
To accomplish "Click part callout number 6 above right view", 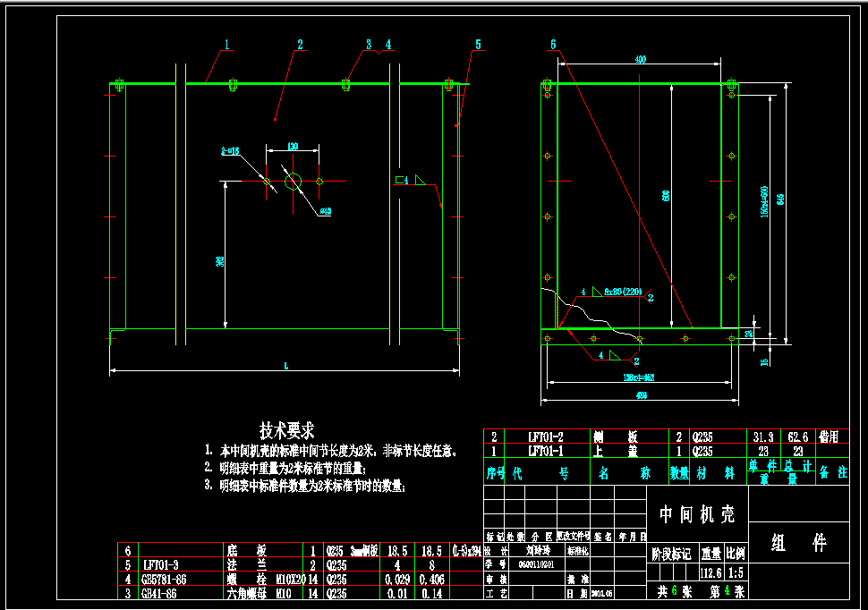I will 553,45.
